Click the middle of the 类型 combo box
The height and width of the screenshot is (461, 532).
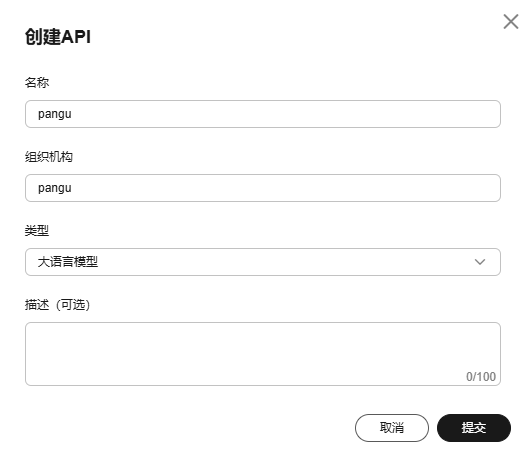[x=263, y=262]
